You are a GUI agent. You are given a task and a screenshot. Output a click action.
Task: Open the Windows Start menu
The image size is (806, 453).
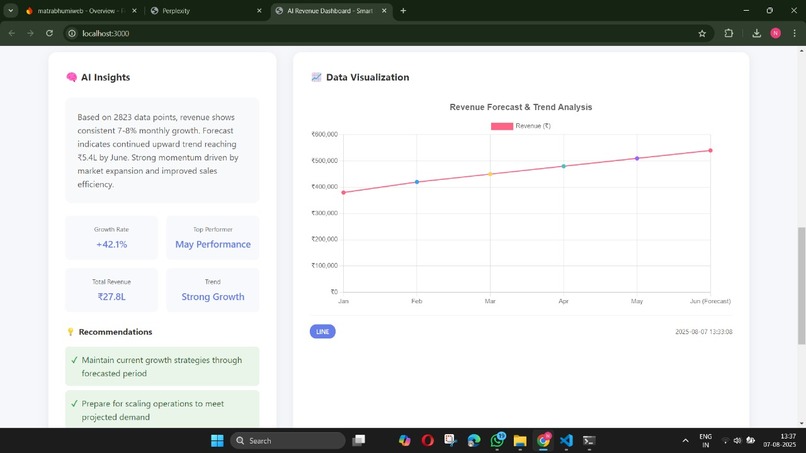point(217,441)
